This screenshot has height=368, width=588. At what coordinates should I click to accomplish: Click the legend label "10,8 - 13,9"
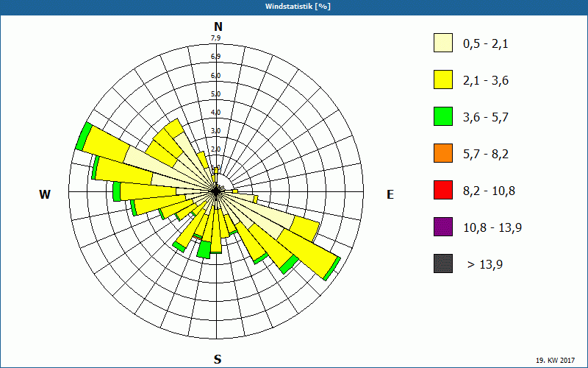click(492, 228)
